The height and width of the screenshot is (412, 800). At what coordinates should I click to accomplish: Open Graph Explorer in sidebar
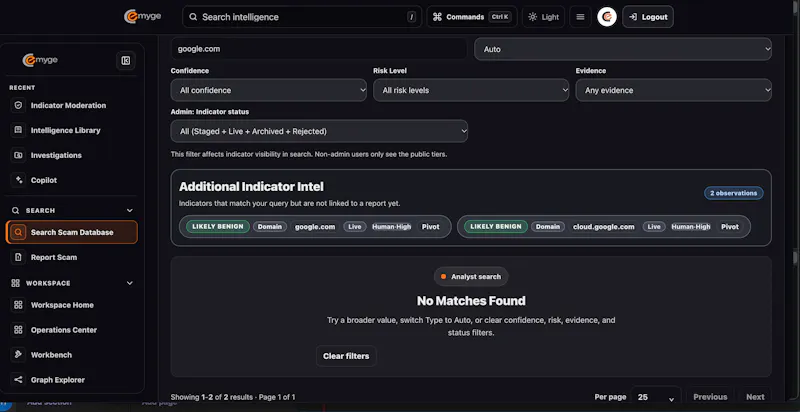click(x=71, y=380)
